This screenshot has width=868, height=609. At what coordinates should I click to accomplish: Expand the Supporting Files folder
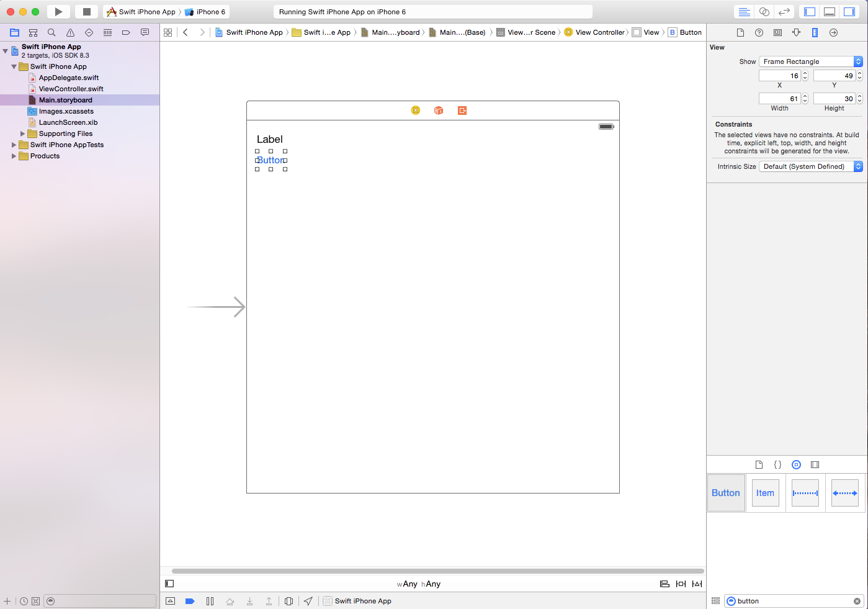(x=23, y=133)
